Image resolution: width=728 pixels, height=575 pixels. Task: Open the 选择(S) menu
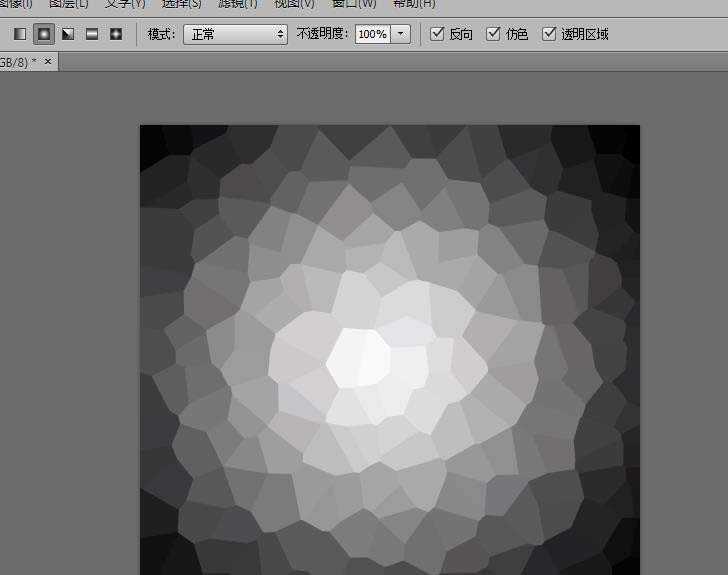pos(181,4)
